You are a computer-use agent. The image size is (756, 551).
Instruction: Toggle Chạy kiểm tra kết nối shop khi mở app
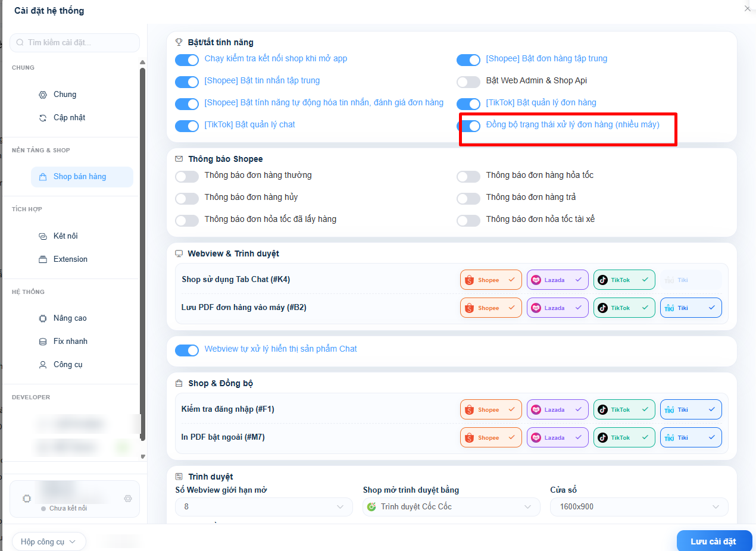[187, 60]
